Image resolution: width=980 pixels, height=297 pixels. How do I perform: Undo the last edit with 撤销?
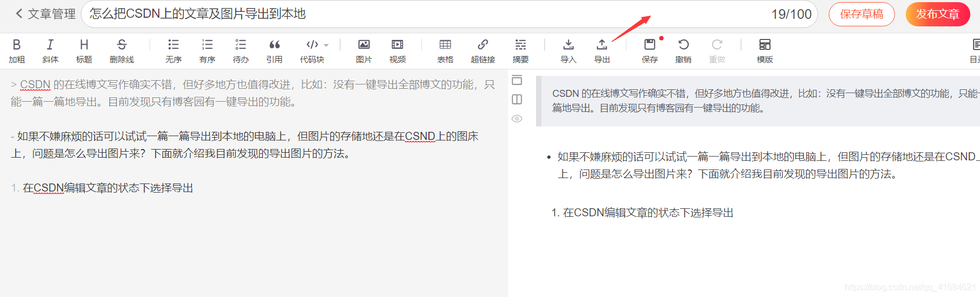click(683, 51)
